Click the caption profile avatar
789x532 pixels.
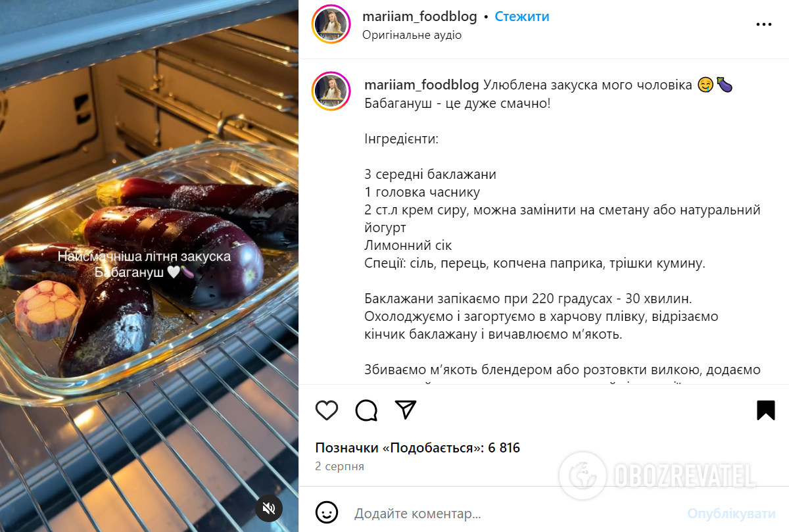(331, 90)
